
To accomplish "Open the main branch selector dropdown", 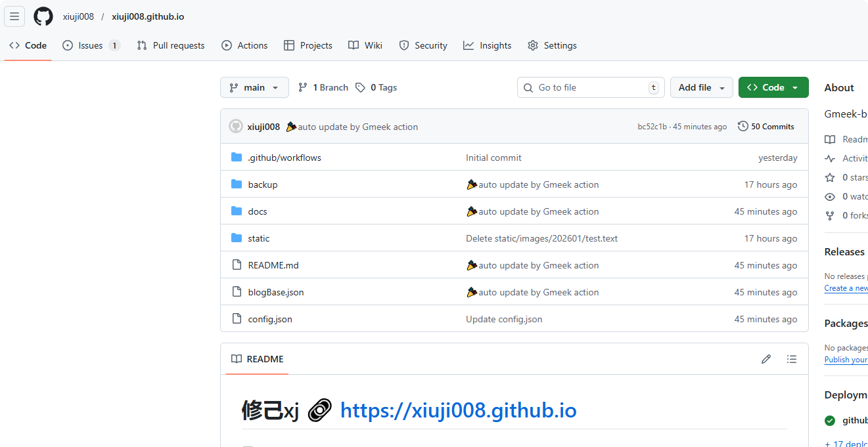I will coord(254,87).
